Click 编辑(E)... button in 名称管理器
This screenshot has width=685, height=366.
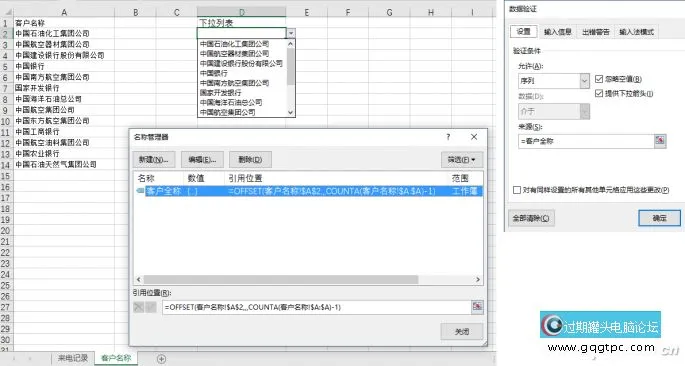(x=202, y=160)
